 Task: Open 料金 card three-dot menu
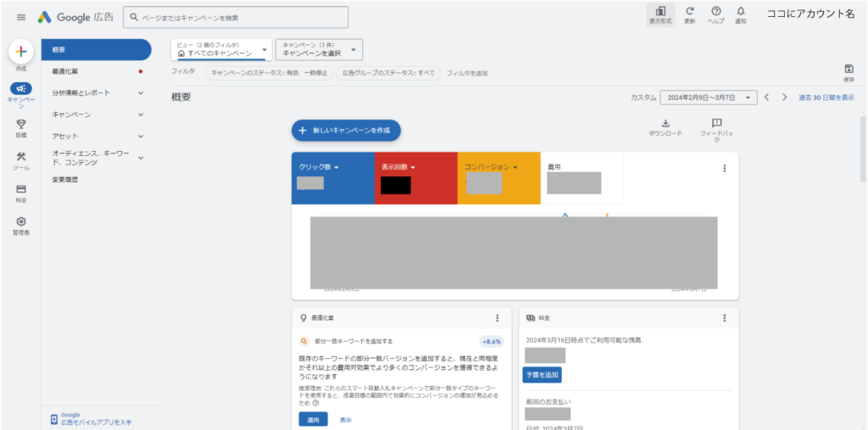725,318
